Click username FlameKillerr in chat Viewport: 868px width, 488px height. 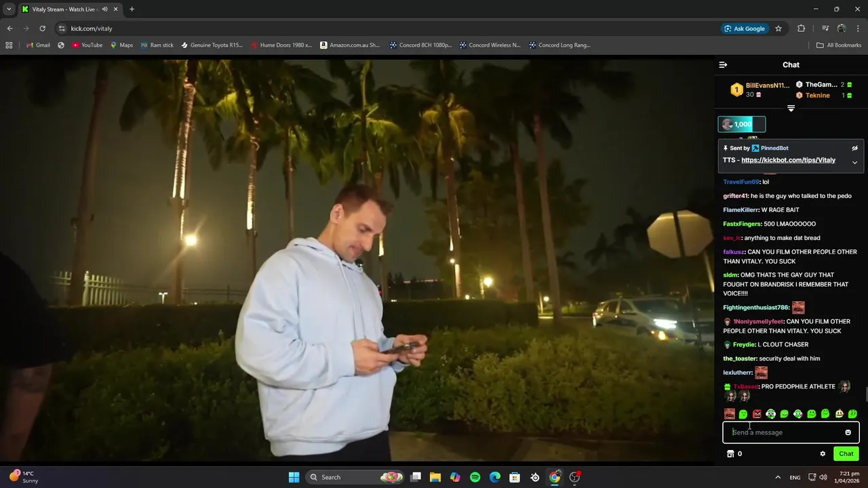[x=741, y=210]
